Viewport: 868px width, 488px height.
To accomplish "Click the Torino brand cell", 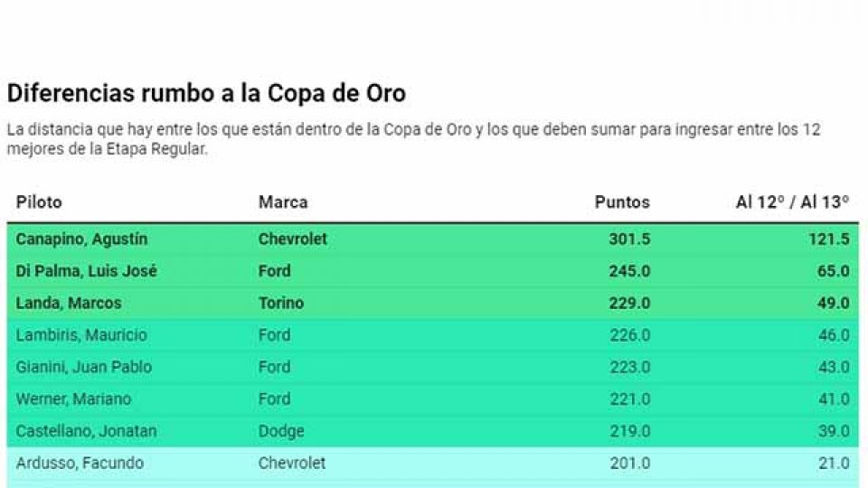I will (281, 304).
